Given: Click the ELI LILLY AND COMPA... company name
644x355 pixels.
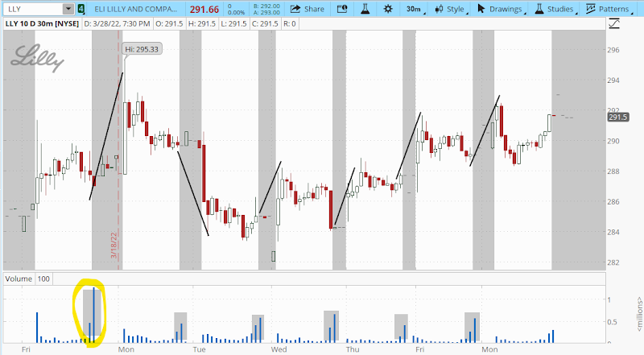Looking at the screenshot, I should tap(135, 9).
